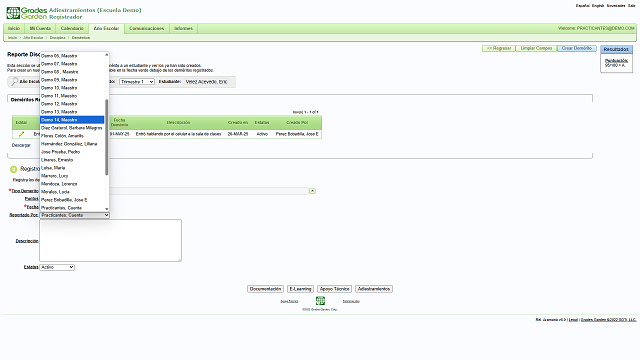Click the Puntuación link in Resultados
640x360 pixels.
click(616, 61)
